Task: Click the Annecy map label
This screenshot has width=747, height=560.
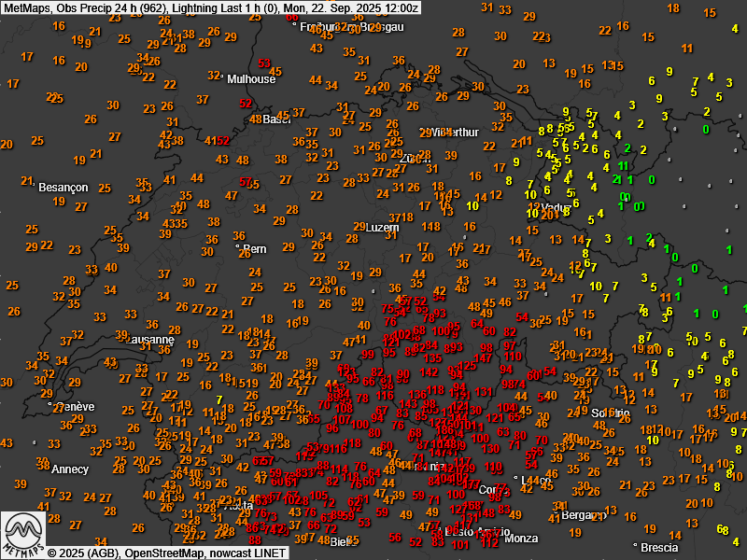Action: tap(70, 469)
